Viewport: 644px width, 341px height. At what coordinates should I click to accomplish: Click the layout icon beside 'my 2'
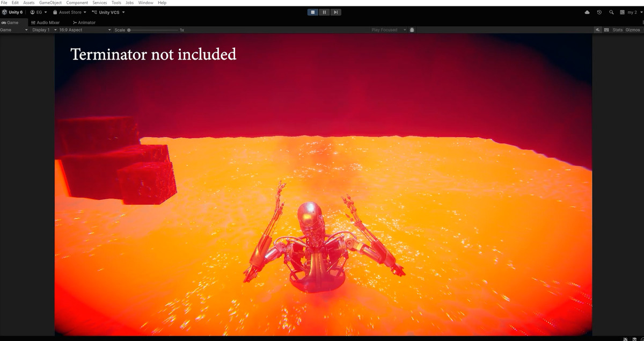coord(622,12)
